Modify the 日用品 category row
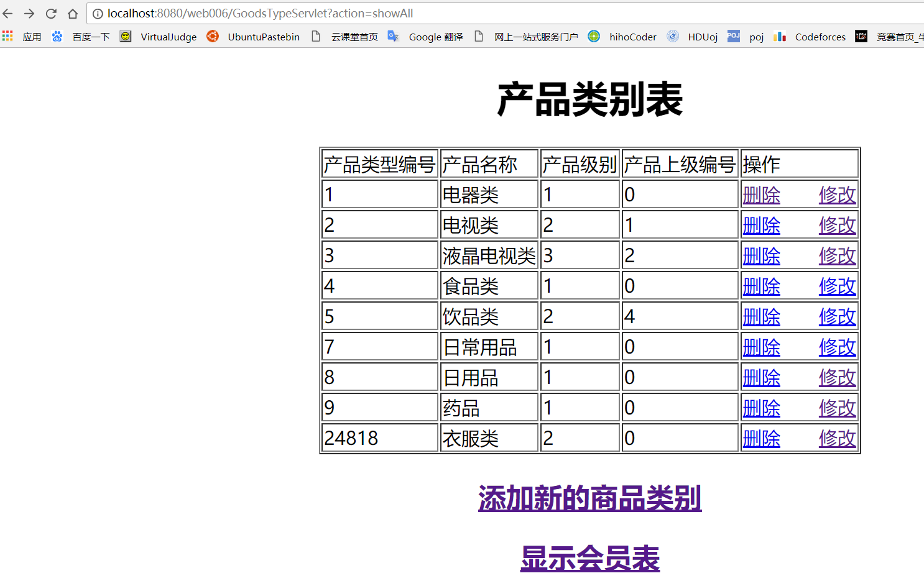Image resolution: width=924 pixels, height=586 pixels. tap(838, 378)
